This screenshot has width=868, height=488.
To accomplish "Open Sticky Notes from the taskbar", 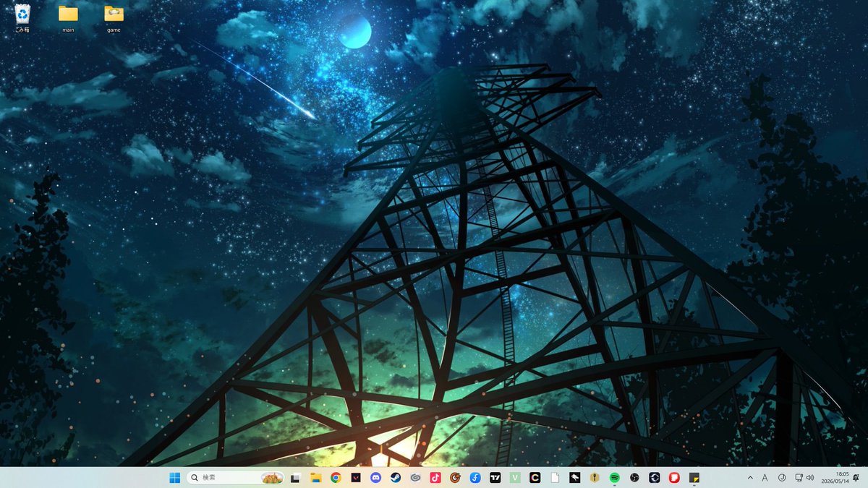I will 694,478.
